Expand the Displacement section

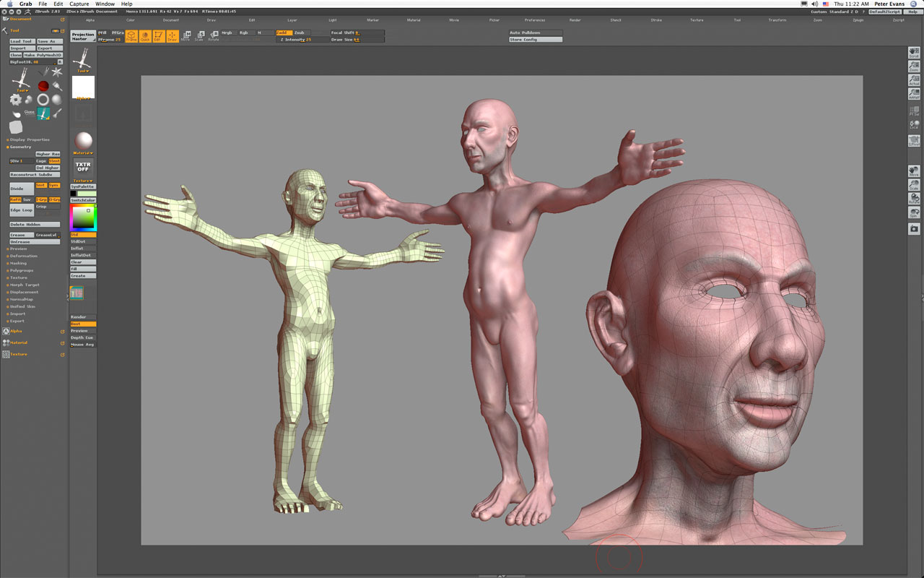tap(22, 292)
